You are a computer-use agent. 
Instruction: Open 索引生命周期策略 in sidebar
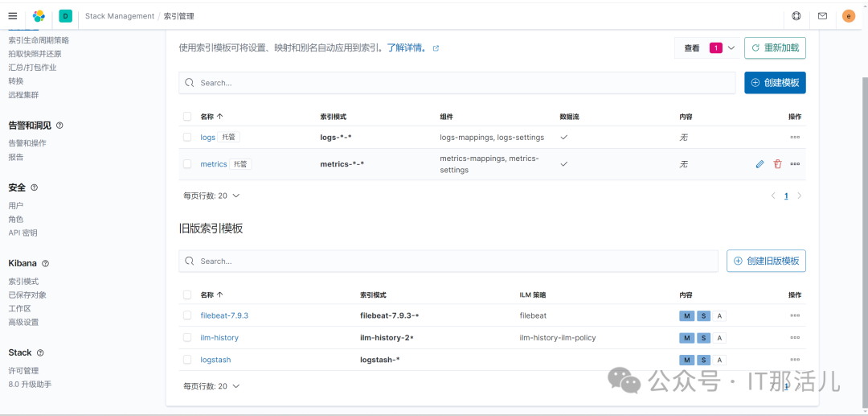(39, 40)
